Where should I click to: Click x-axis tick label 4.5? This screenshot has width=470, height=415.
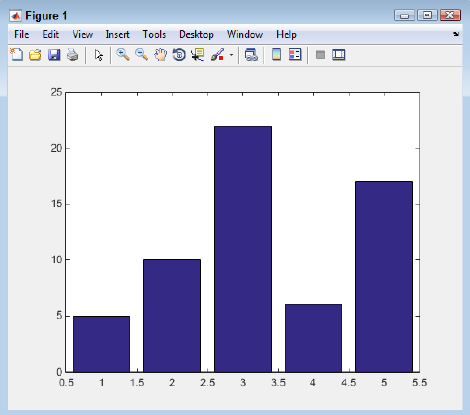pos(349,383)
